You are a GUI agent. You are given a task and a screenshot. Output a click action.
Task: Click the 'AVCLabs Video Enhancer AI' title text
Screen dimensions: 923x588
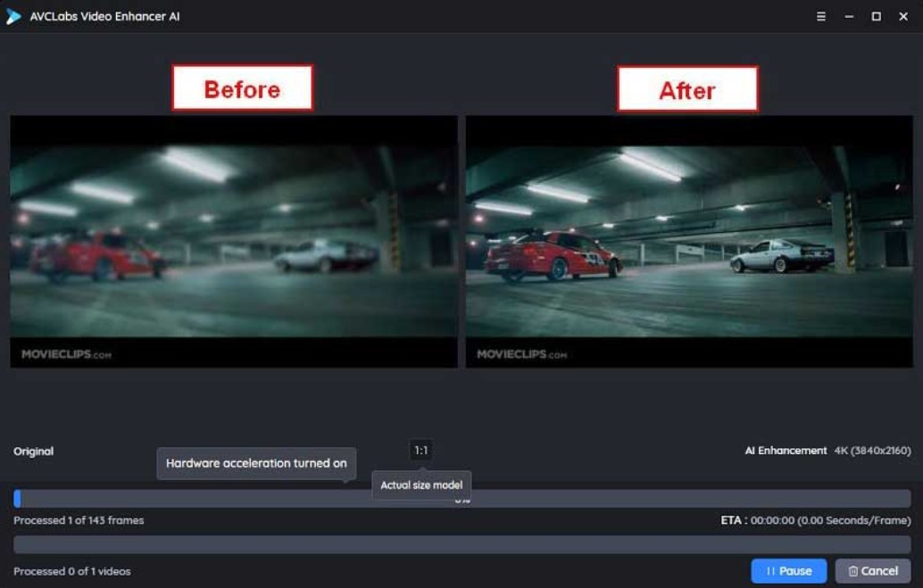pyautogui.click(x=104, y=16)
